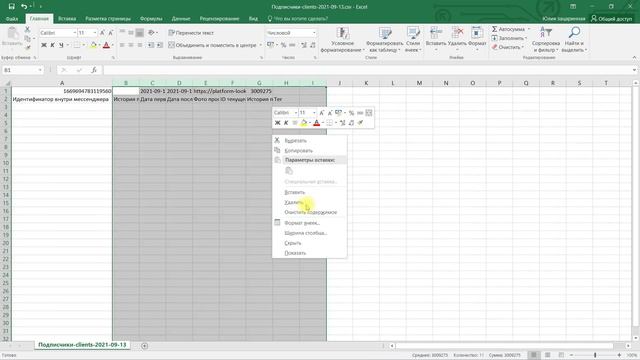Click the fx insert function icon

94,70
